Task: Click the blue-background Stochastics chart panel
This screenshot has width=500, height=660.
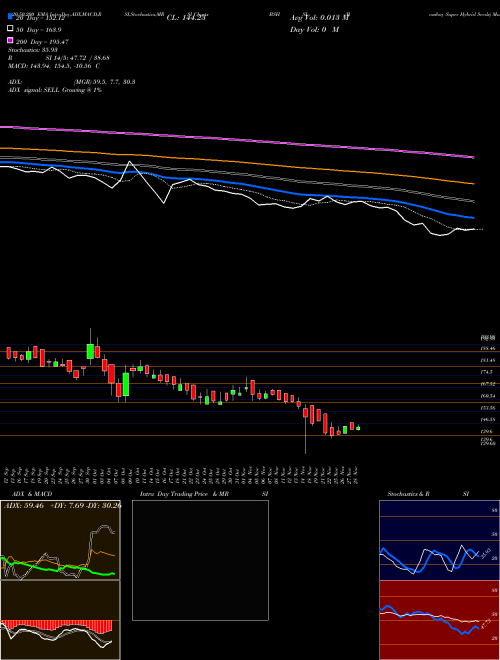Action: 439,540
